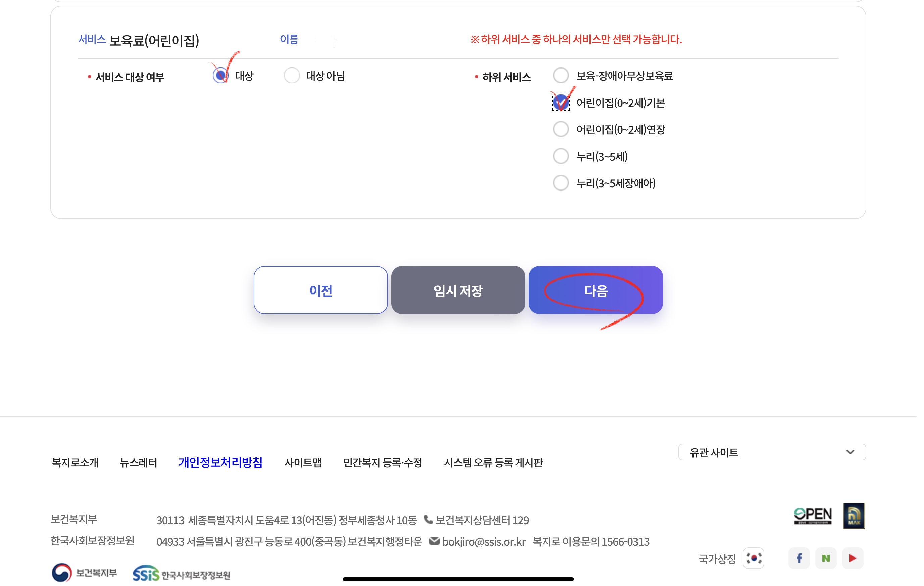Click the SSiS 한국사회보장정보원 logo
The width and height of the screenshot is (924, 586).
[x=181, y=573]
